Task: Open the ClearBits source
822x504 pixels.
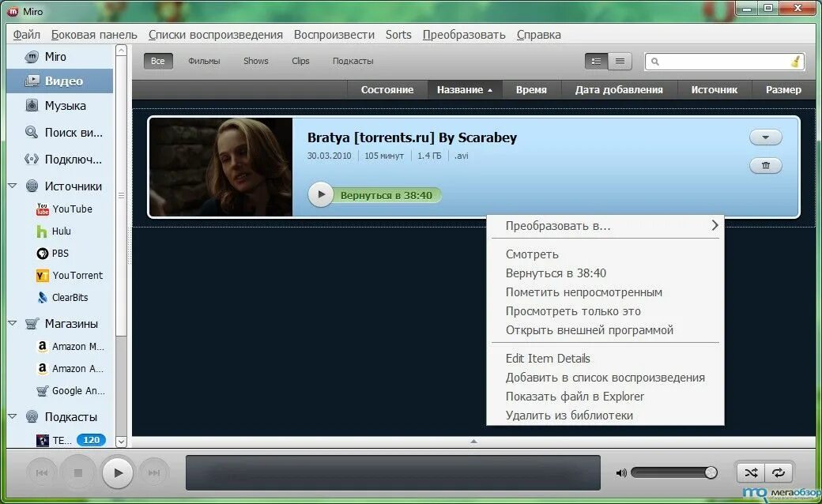Action: tap(62, 298)
